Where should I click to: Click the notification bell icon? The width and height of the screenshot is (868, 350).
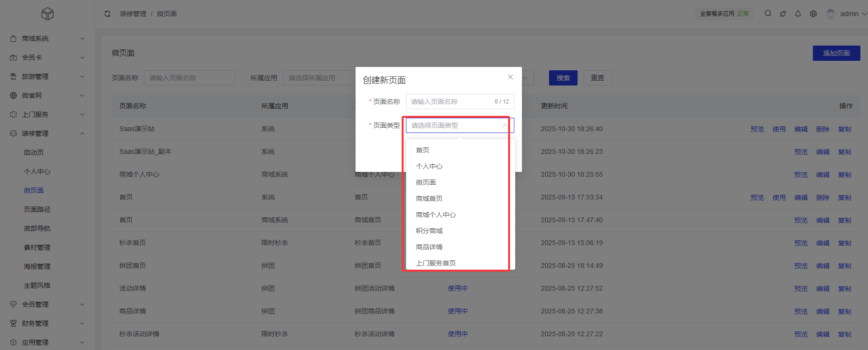pos(798,14)
